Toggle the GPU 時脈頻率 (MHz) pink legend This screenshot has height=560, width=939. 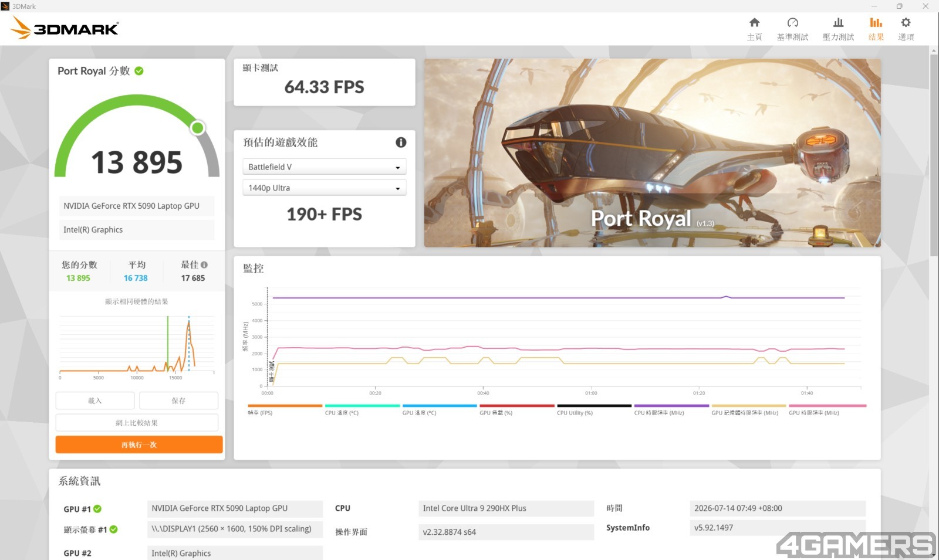pyautogui.click(x=827, y=409)
